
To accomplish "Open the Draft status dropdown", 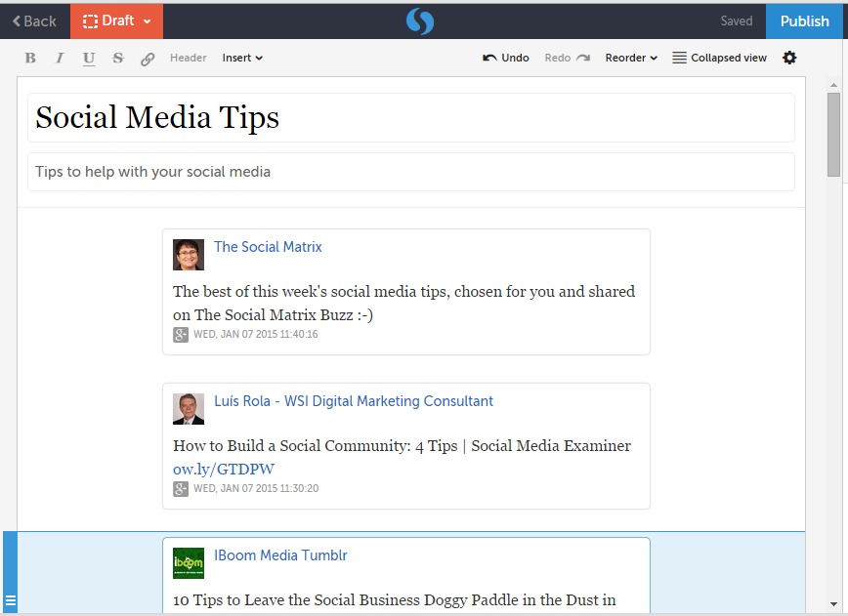I will pos(116,21).
